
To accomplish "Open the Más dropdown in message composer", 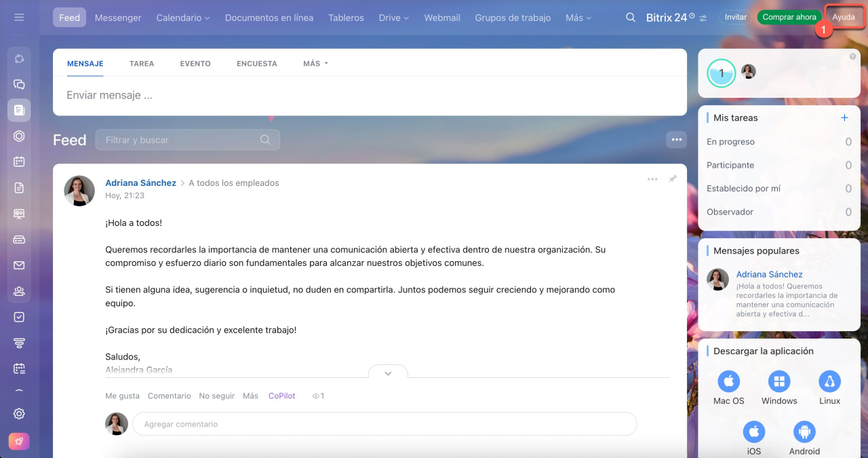I will [x=315, y=64].
